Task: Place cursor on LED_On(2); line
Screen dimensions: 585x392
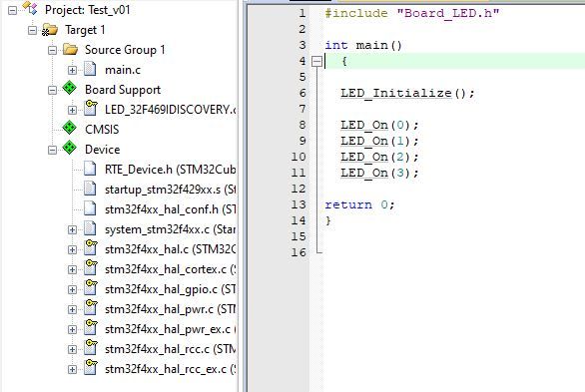Action: coord(379,158)
